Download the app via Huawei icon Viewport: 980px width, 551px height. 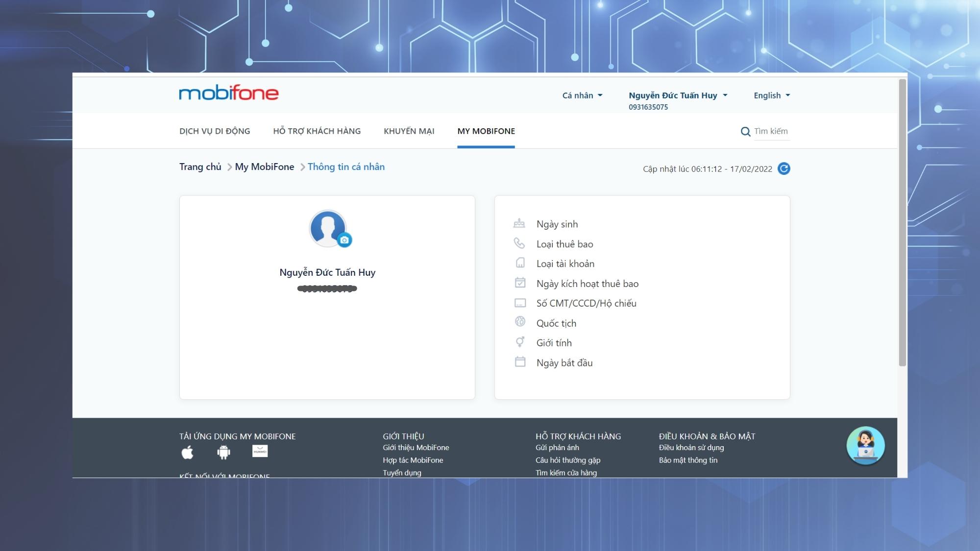260,451
